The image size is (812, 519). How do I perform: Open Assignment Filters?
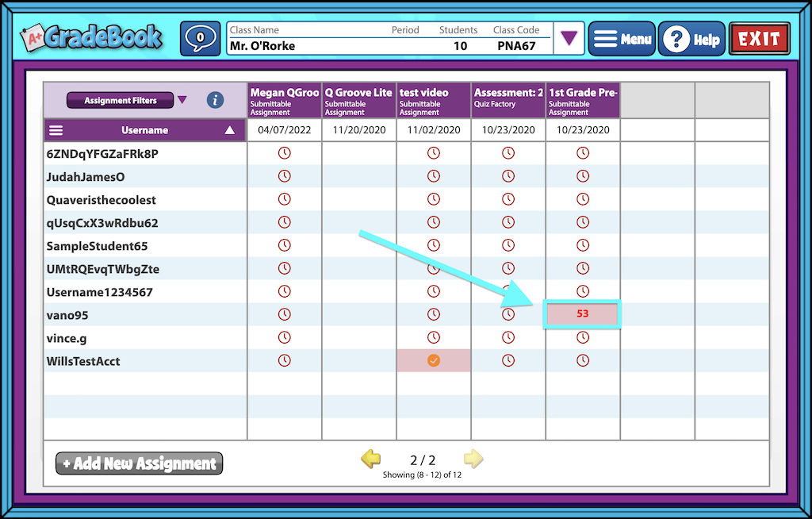pyautogui.click(x=121, y=100)
